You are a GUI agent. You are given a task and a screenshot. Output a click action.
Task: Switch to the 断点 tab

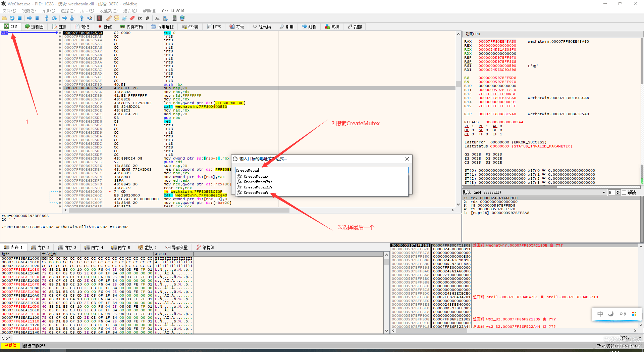(x=105, y=27)
